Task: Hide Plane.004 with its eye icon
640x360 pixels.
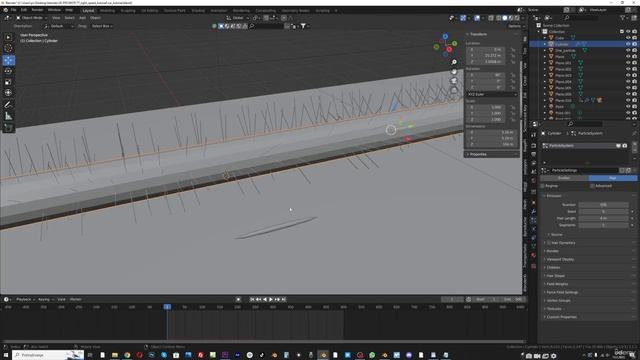Action: coord(628,82)
